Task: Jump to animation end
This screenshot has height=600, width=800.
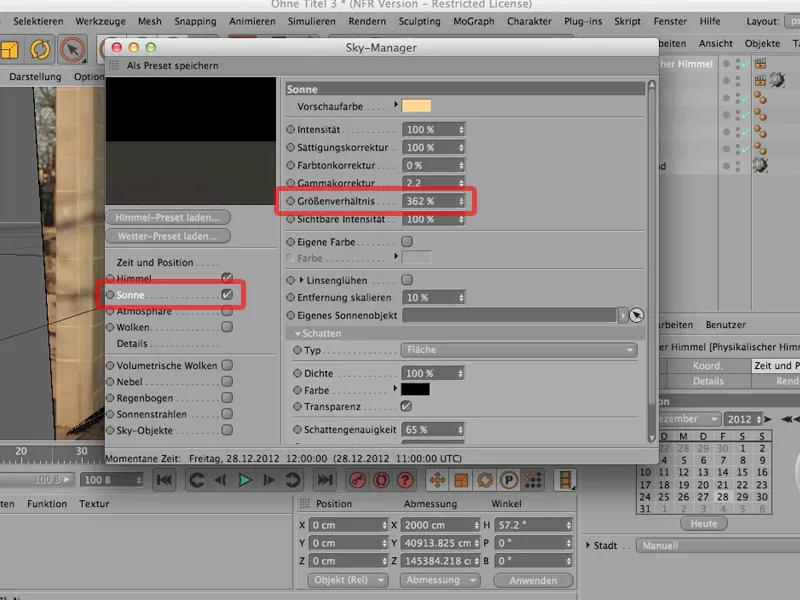Action: (324, 480)
